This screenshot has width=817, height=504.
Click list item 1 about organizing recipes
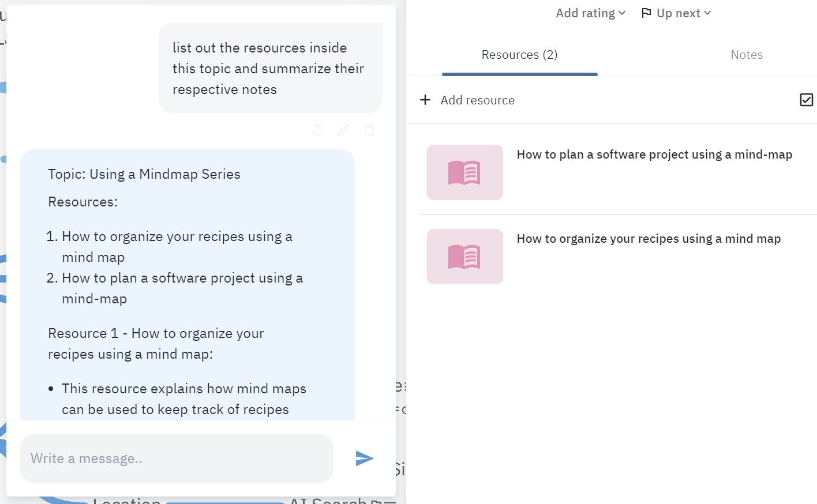177,247
